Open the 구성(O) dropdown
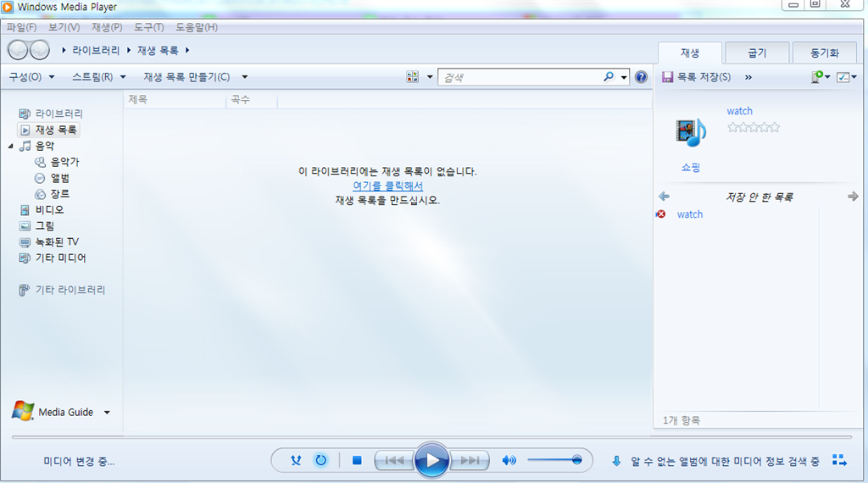Screen dimensions: 868x483 tap(31, 77)
